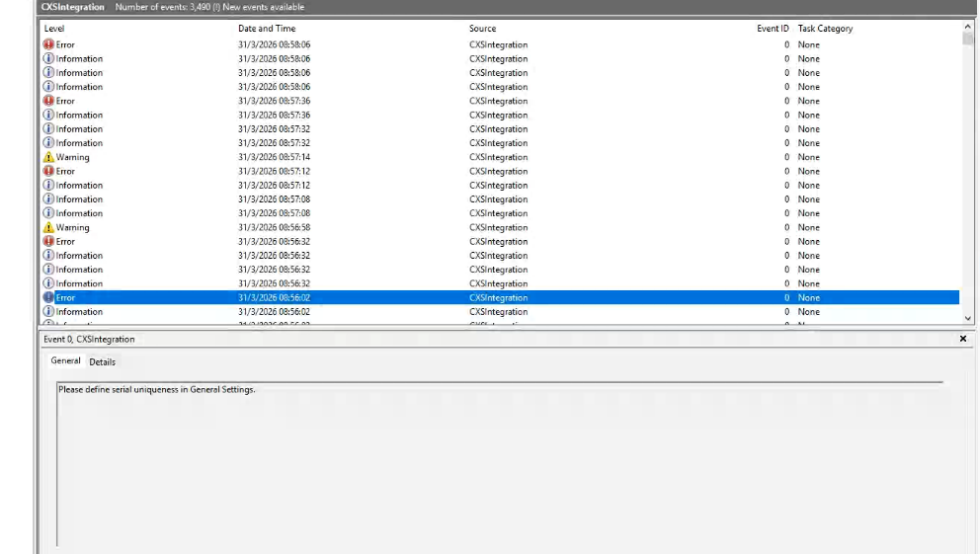Click the Error icon of the 08:58:06 event

48,44
